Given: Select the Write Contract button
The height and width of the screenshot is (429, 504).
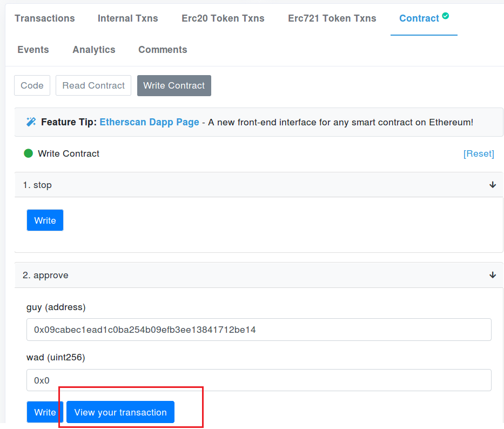Looking at the screenshot, I should point(174,85).
